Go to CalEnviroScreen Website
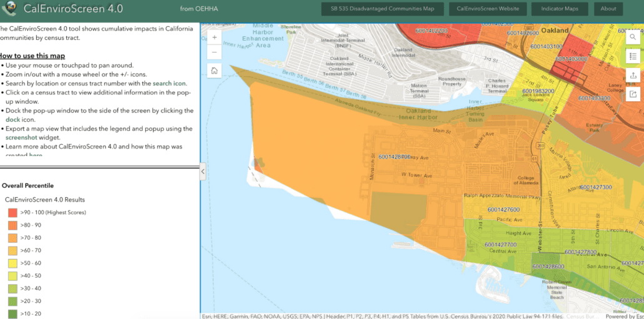 (488, 9)
